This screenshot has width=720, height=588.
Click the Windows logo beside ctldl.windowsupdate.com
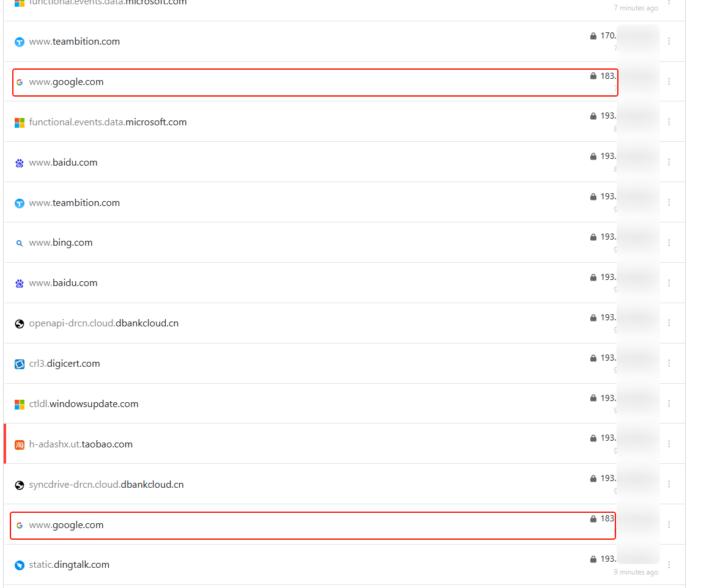[x=20, y=404]
